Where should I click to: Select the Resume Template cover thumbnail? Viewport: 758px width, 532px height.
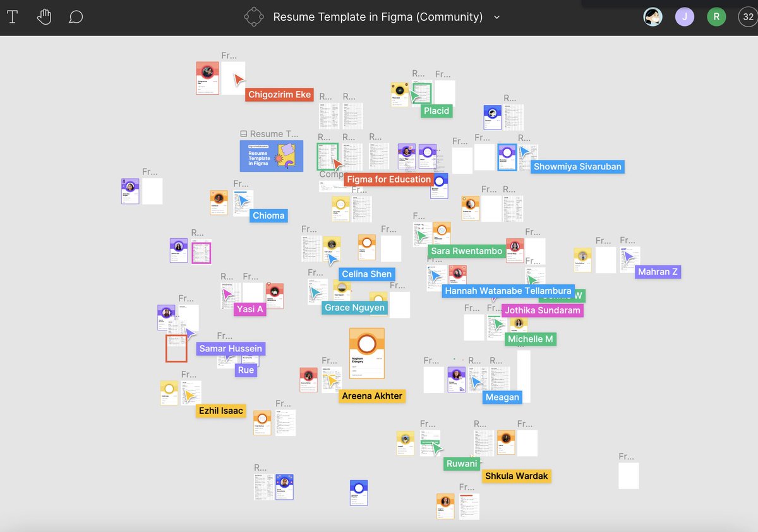[x=271, y=155]
